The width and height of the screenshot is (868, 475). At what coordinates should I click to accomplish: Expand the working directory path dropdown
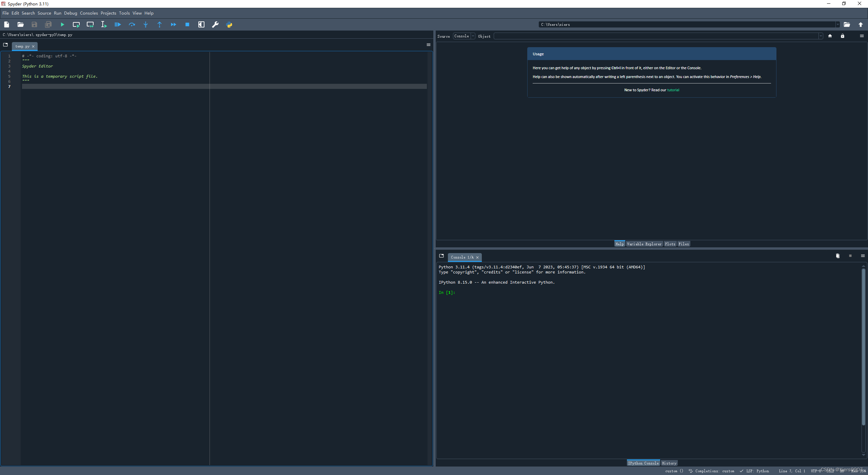(x=837, y=24)
